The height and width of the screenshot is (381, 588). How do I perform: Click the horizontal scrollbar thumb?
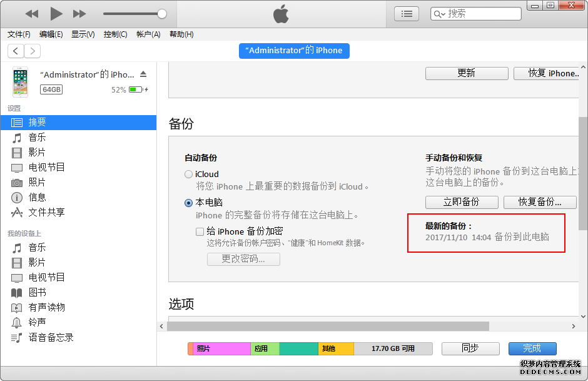pos(328,326)
